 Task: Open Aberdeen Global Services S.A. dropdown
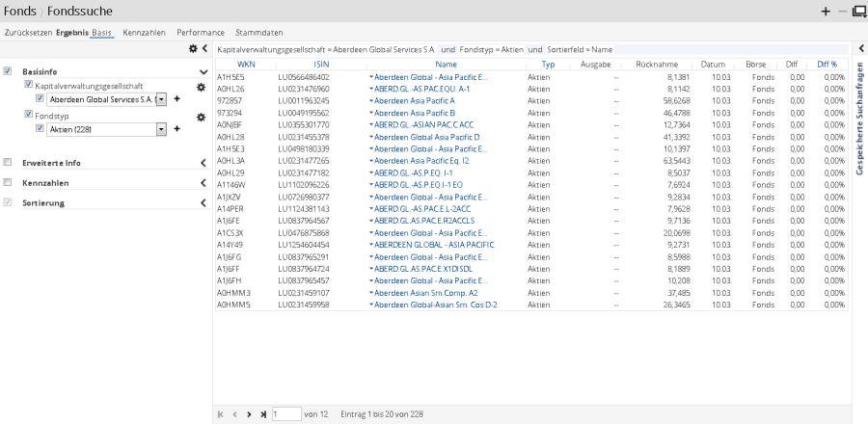tap(160, 99)
